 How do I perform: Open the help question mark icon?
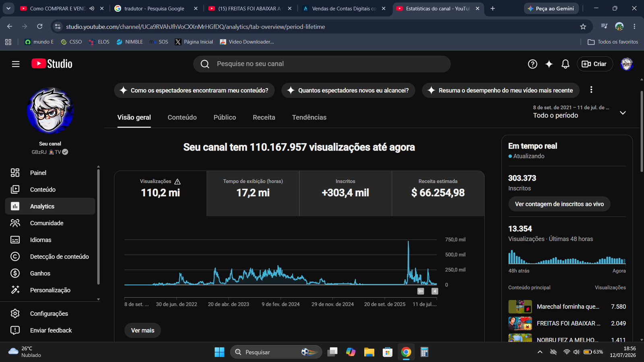533,64
